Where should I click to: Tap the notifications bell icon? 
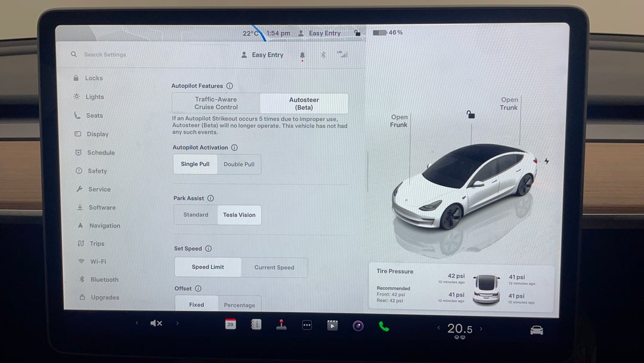302,55
